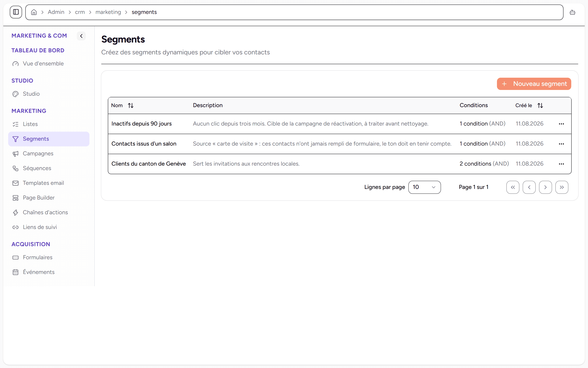Click the Formulaires icon

(16, 258)
